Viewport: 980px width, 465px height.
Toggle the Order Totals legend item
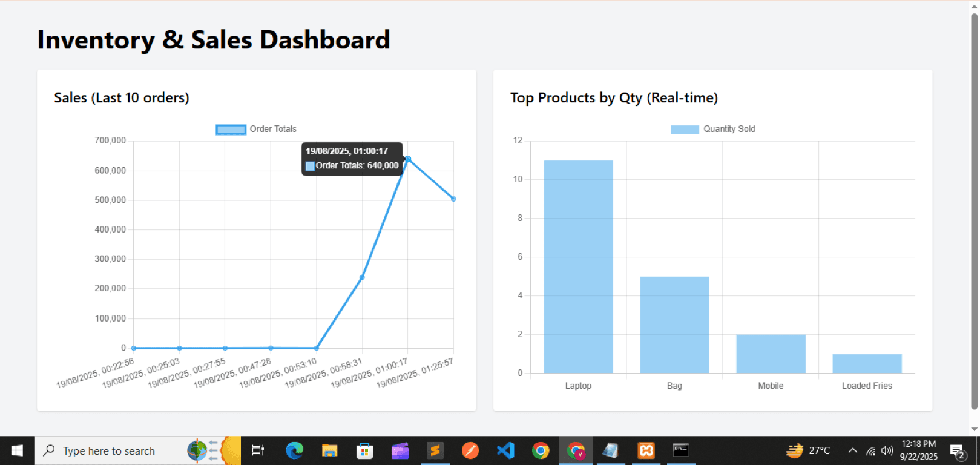(x=256, y=129)
